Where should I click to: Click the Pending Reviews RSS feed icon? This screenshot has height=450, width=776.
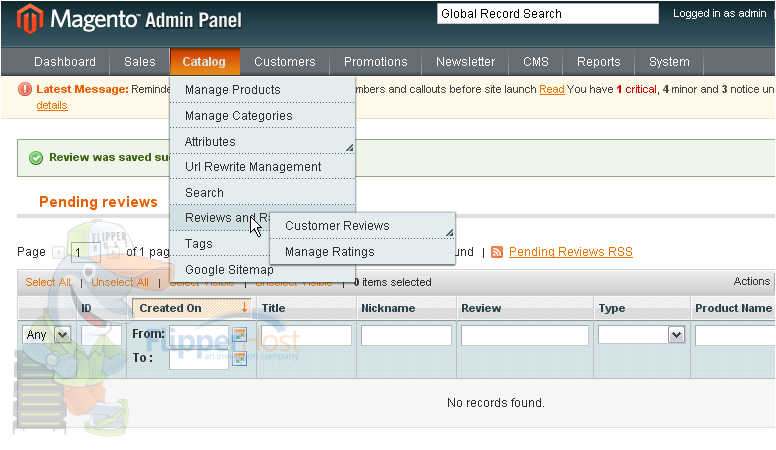497,252
